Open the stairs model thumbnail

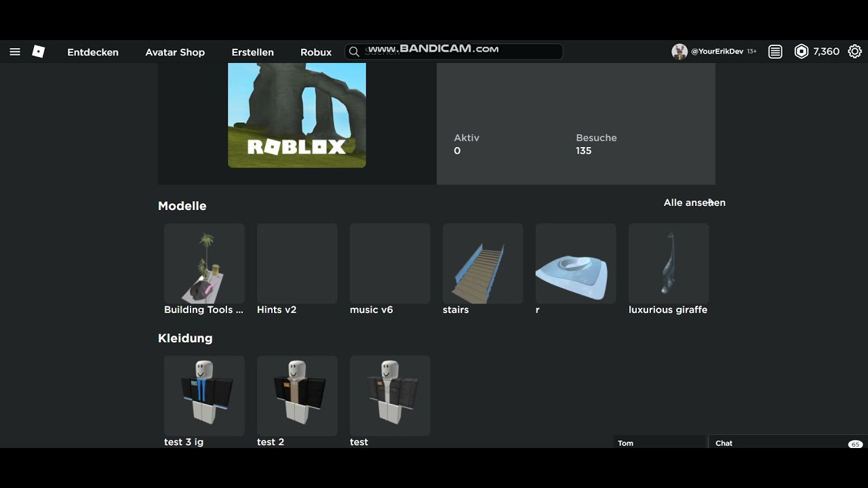483,264
